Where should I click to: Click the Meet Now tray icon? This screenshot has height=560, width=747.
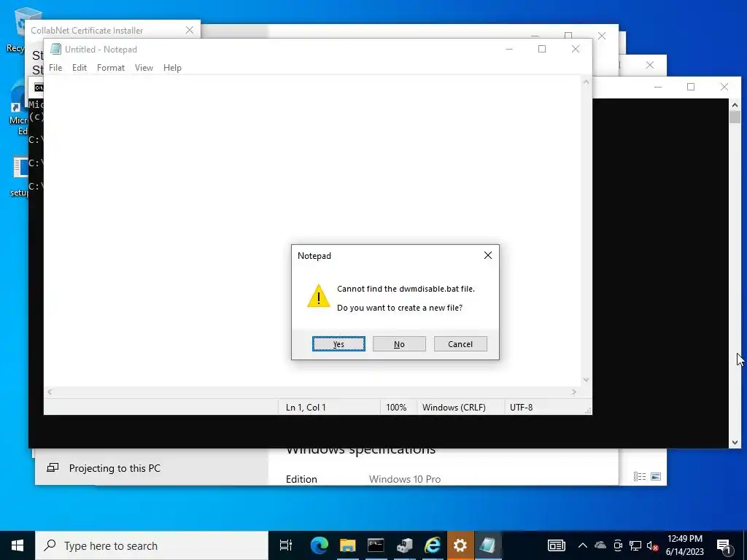[x=618, y=545]
